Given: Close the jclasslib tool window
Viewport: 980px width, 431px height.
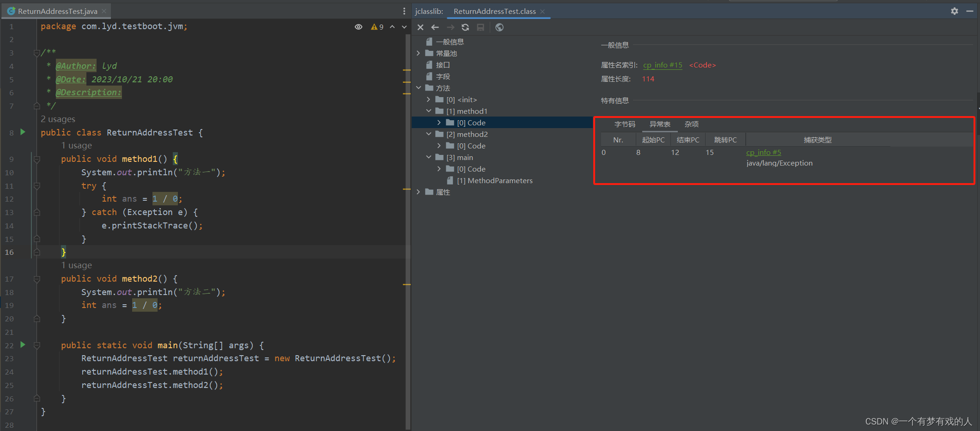Looking at the screenshot, I should tap(420, 27).
